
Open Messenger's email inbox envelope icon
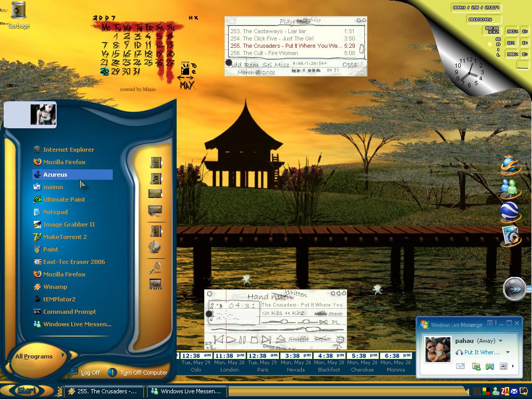(460, 366)
